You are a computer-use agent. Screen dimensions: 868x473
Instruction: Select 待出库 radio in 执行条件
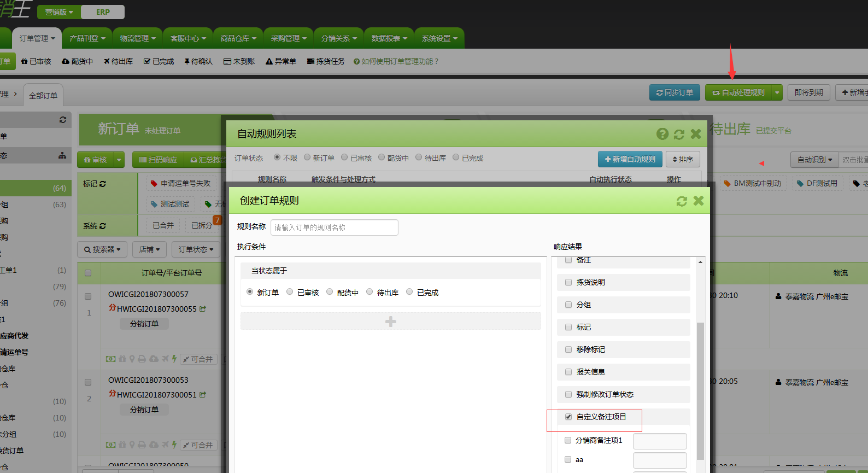(370, 292)
